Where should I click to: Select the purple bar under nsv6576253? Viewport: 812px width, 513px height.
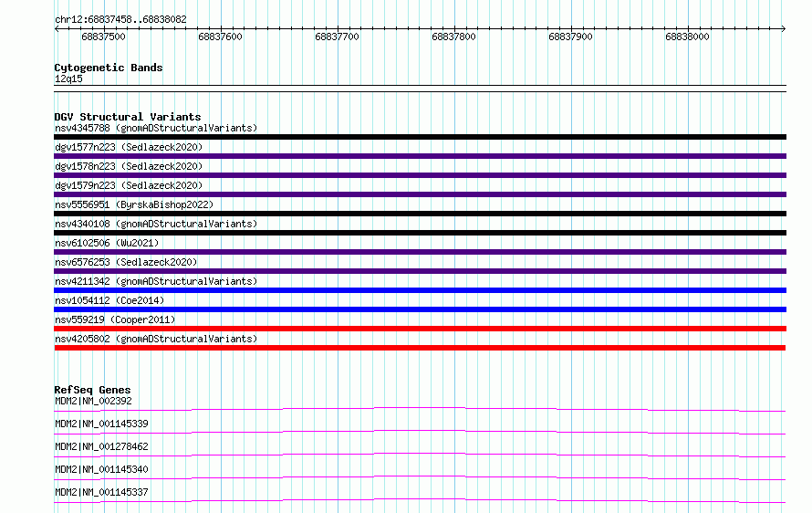[x=420, y=271]
